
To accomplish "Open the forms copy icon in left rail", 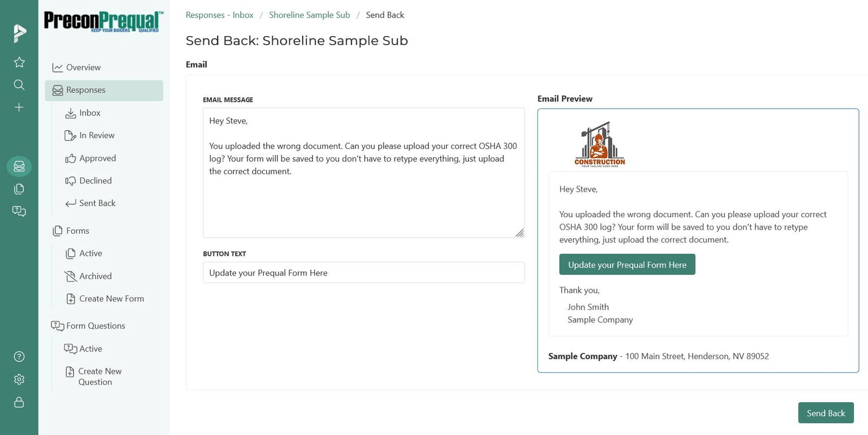I will (x=19, y=189).
